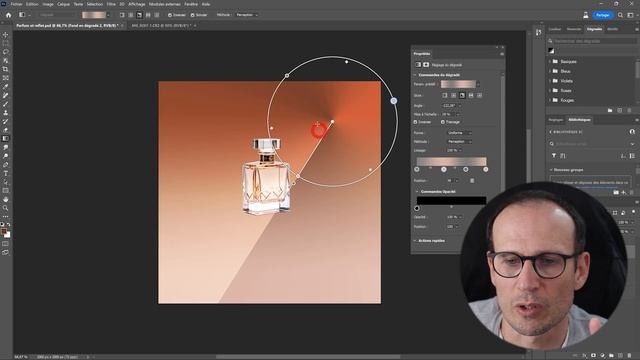Select the Move tool in left toolbar
This screenshot has height=360, width=640.
click(5, 35)
